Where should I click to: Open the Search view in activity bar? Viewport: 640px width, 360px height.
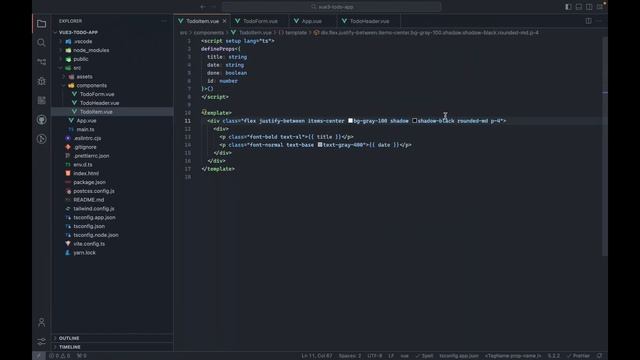coord(41,43)
